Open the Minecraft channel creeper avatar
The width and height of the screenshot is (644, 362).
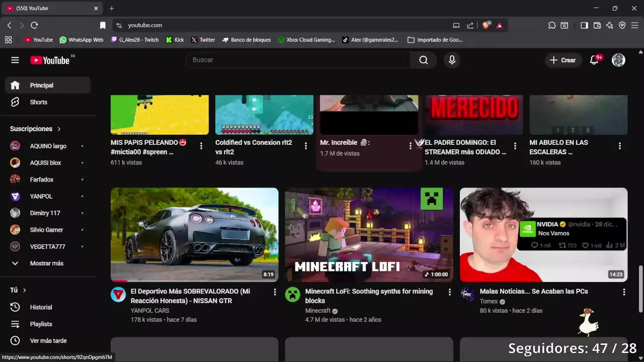(x=293, y=294)
